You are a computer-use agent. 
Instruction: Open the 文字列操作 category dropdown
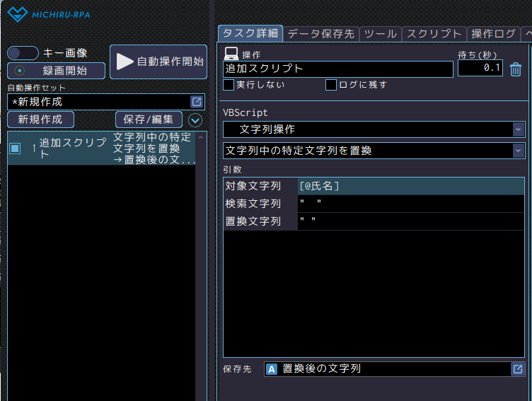pyautogui.click(x=518, y=129)
